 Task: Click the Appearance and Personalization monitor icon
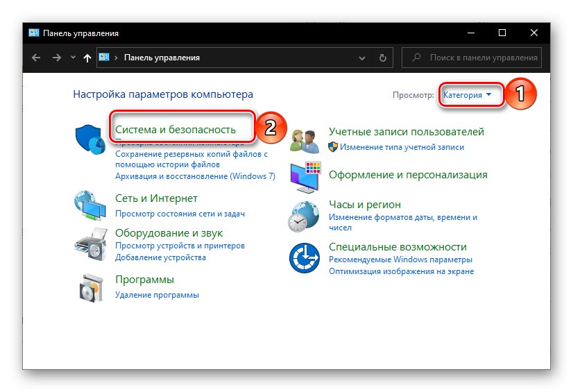pyautogui.click(x=305, y=177)
